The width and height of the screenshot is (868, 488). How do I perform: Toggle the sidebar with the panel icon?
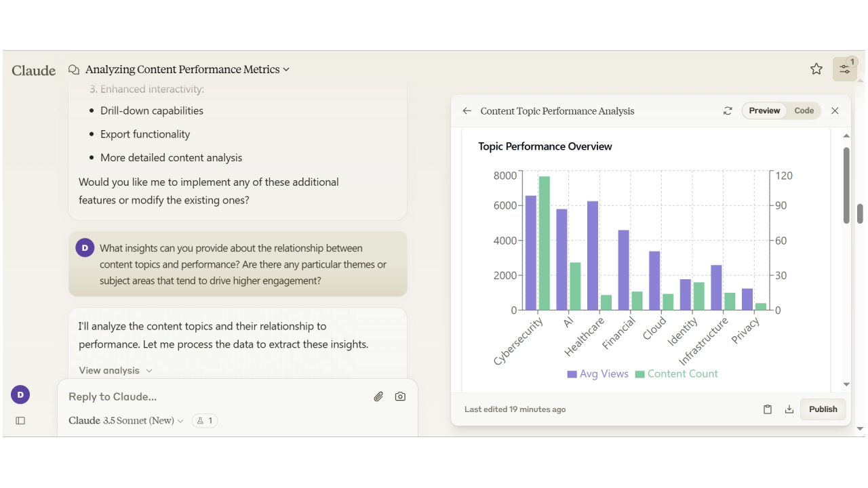click(x=20, y=421)
